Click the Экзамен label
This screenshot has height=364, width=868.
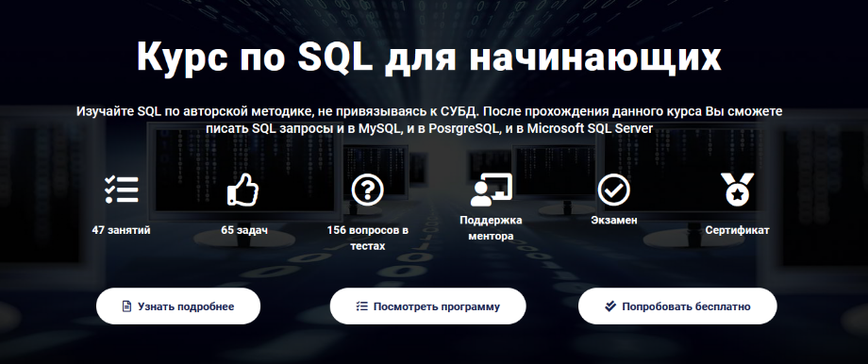click(x=614, y=220)
